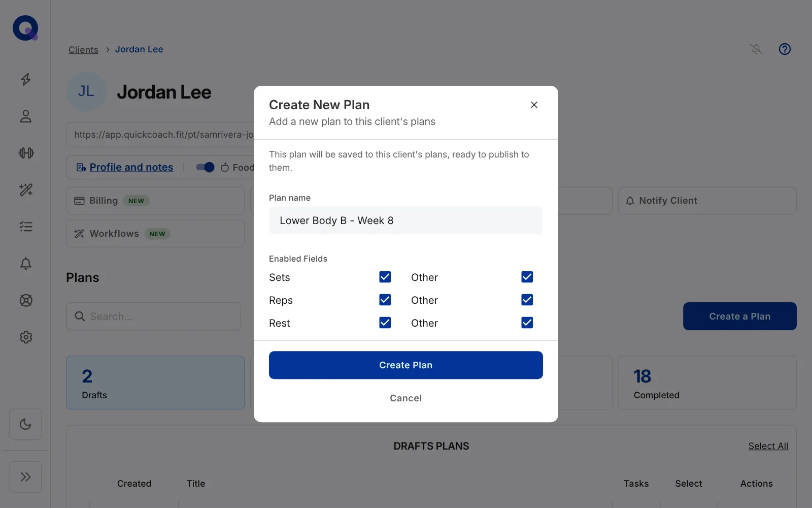Viewport: 812px width, 508px height.
Task: Click the Create Plan button in dialog
Action: pyautogui.click(x=406, y=365)
